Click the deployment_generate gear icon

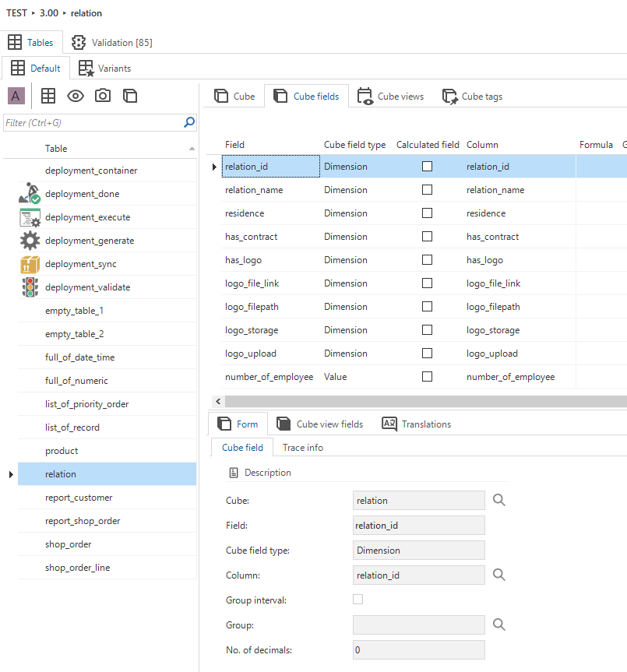tap(30, 241)
